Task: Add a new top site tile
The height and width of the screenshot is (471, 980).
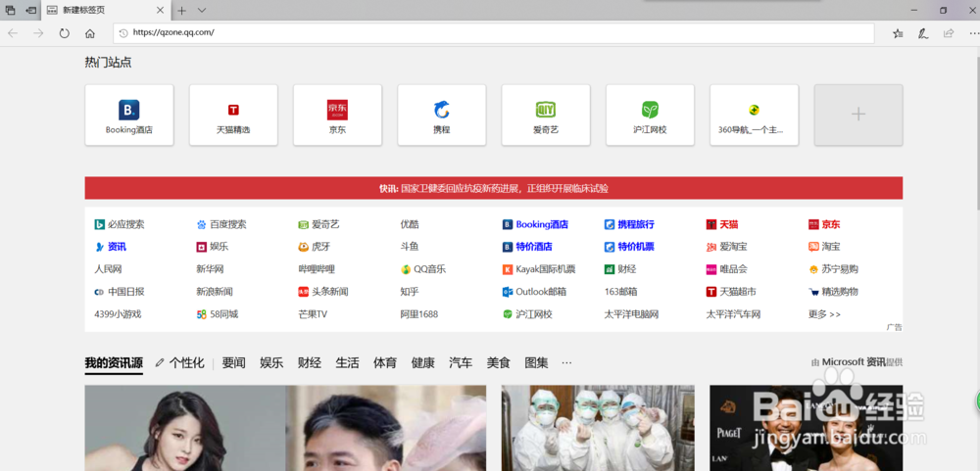Action: (x=858, y=116)
